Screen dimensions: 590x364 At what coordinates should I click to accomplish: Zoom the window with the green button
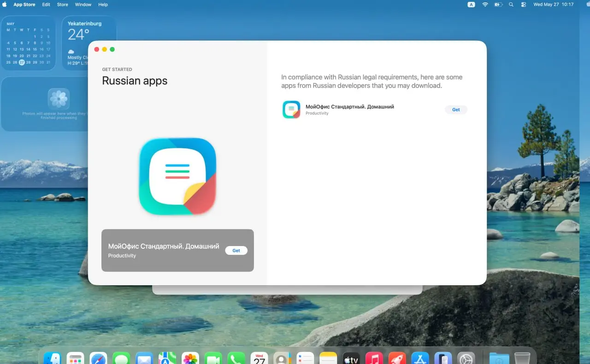(x=112, y=49)
